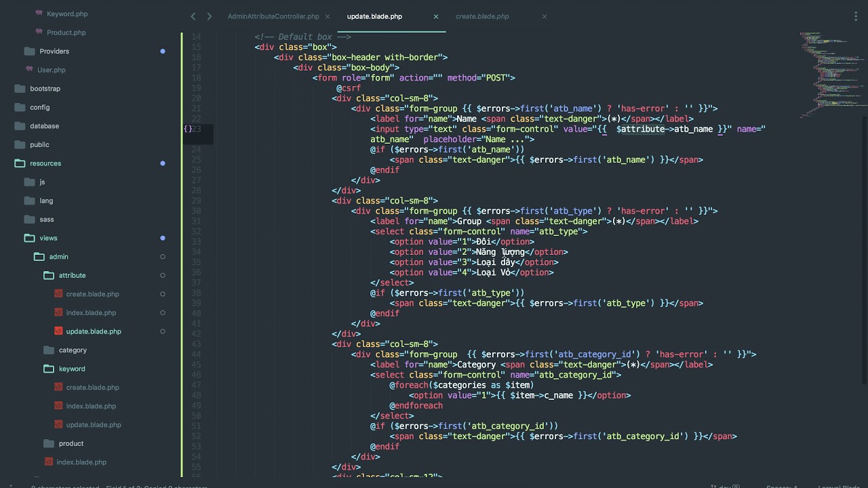Expand the Providers folder
The image size is (868, 488).
54,52
